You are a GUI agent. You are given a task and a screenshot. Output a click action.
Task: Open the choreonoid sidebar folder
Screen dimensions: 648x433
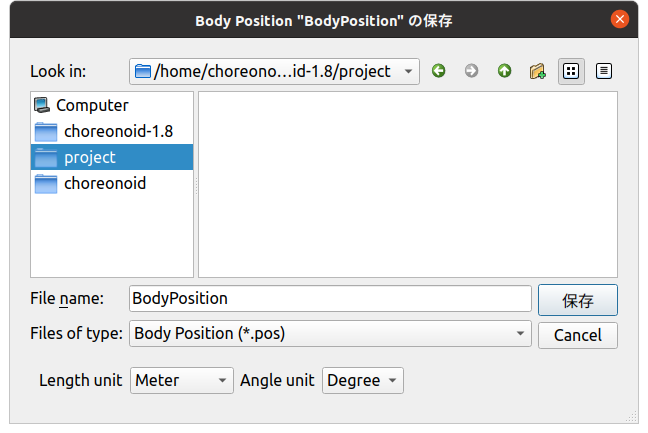pos(104,183)
